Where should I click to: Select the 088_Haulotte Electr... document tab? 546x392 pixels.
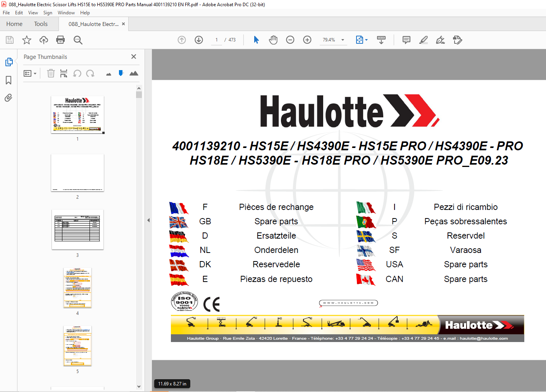93,24
